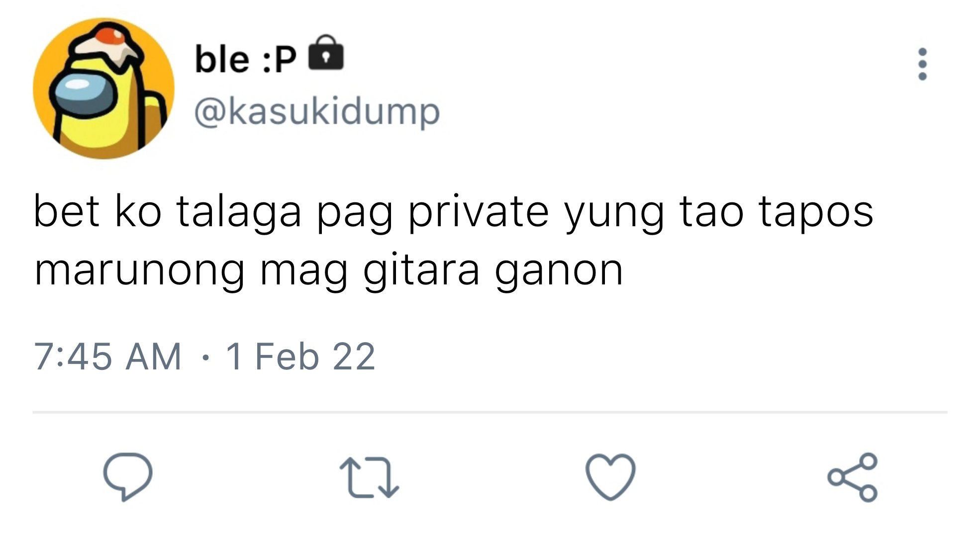
Task: Click the 7:45 AM timestamp
Action: coord(107,357)
